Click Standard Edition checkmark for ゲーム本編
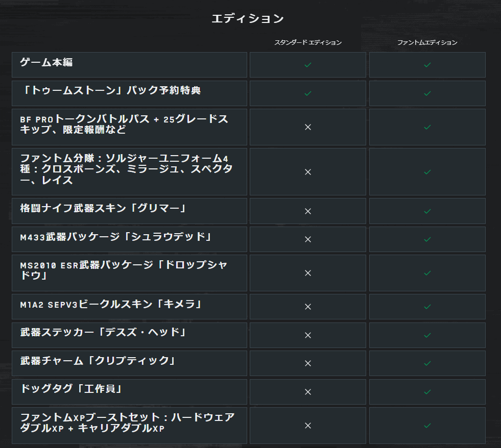This screenshot has height=448, width=501. pyautogui.click(x=307, y=65)
